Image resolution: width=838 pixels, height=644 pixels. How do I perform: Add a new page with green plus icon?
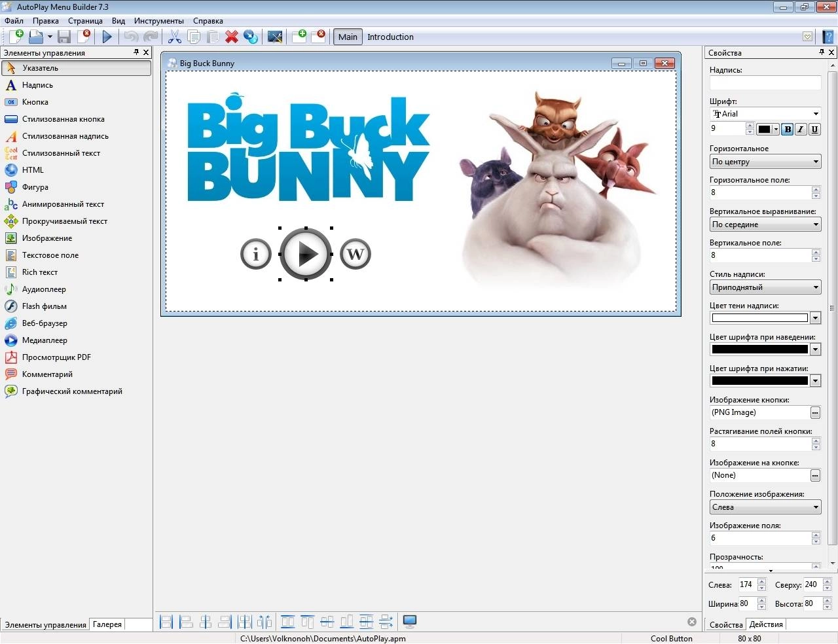tap(299, 37)
